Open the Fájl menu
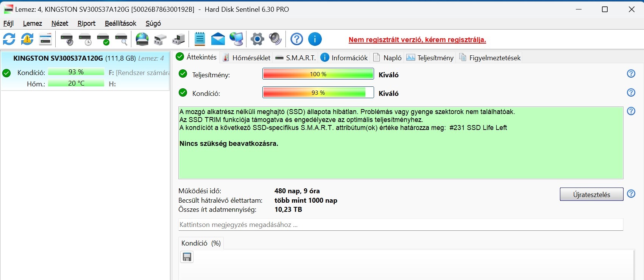Image resolution: width=644 pixels, height=280 pixels. (8, 23)
